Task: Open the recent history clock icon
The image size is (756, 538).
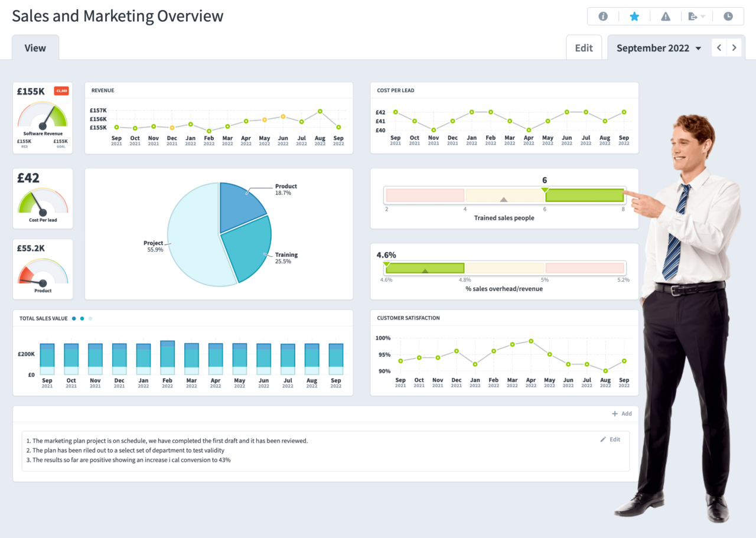Action: pyautogui.click(x=728, y=16)
